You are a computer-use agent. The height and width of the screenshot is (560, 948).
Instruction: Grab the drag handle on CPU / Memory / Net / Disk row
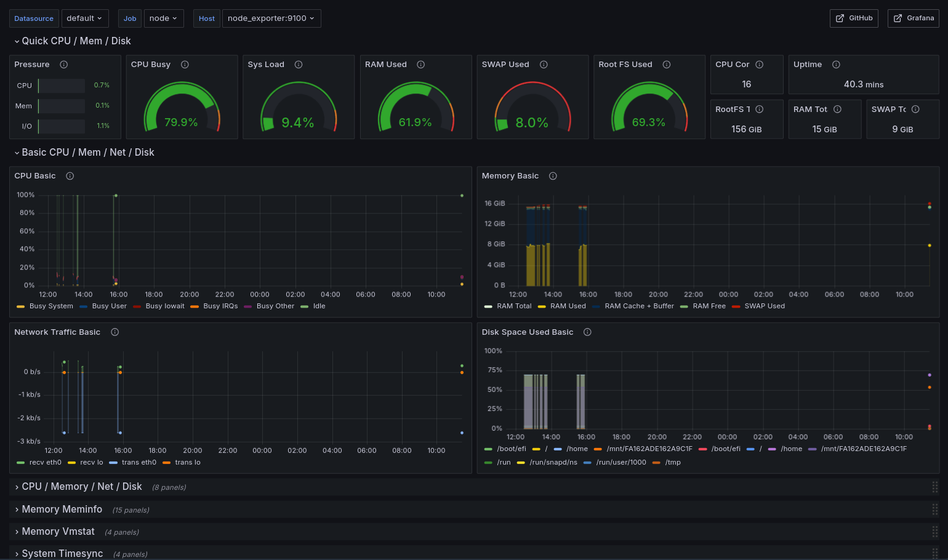tap(935, 487)
